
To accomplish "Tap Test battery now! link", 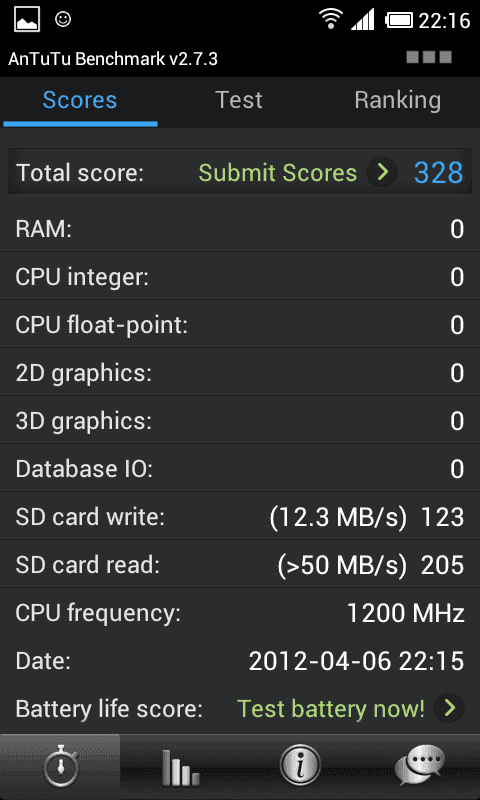I will click(x=331, y=709).
